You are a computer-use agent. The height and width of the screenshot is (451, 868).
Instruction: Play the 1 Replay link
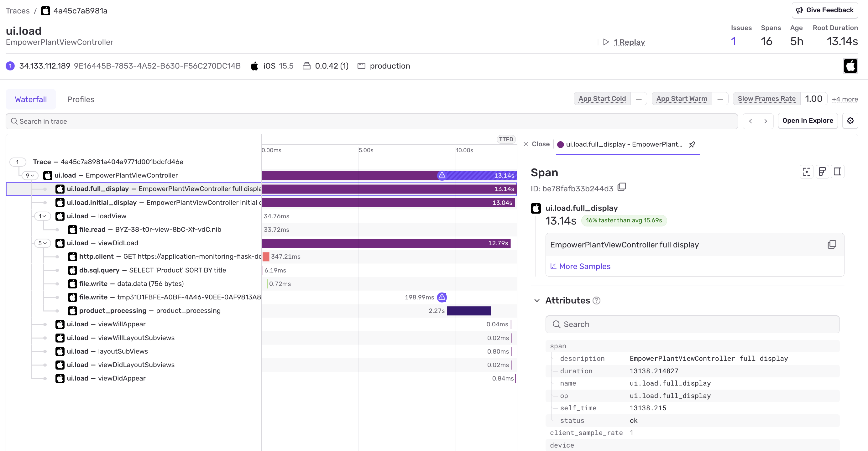629,42
